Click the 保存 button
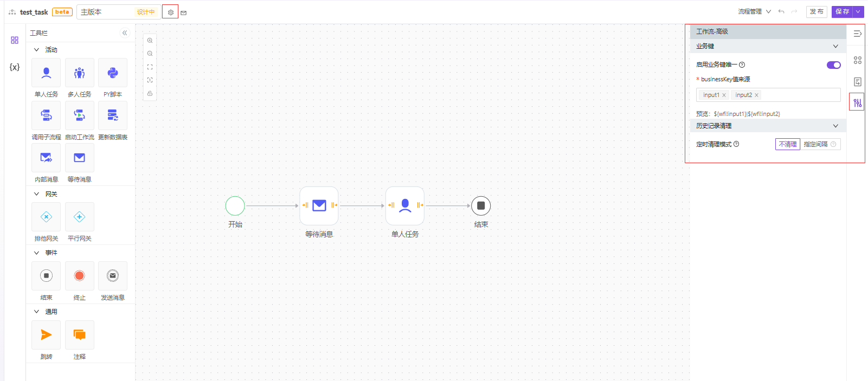The image size is (868, 381). tap(842, 11)
